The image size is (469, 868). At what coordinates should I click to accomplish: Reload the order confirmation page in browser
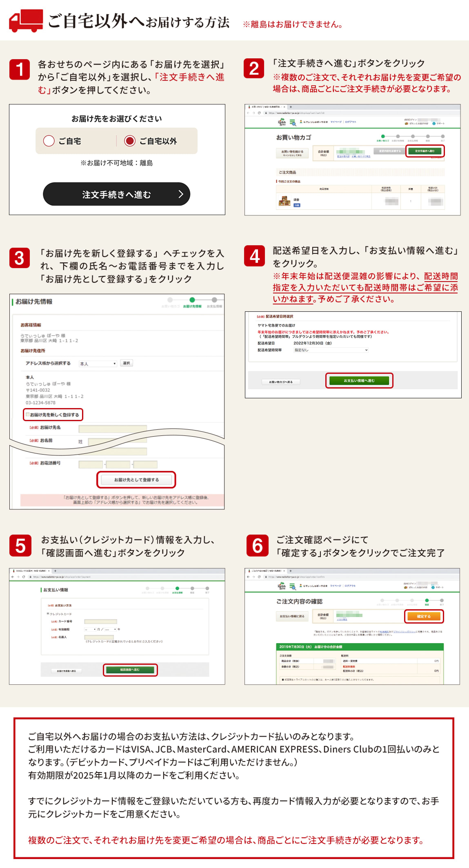pos(259,577)
